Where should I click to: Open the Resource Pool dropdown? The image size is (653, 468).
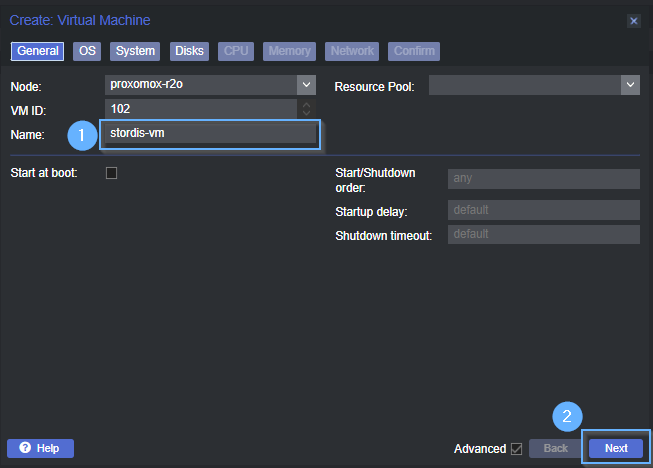[629, 86]
